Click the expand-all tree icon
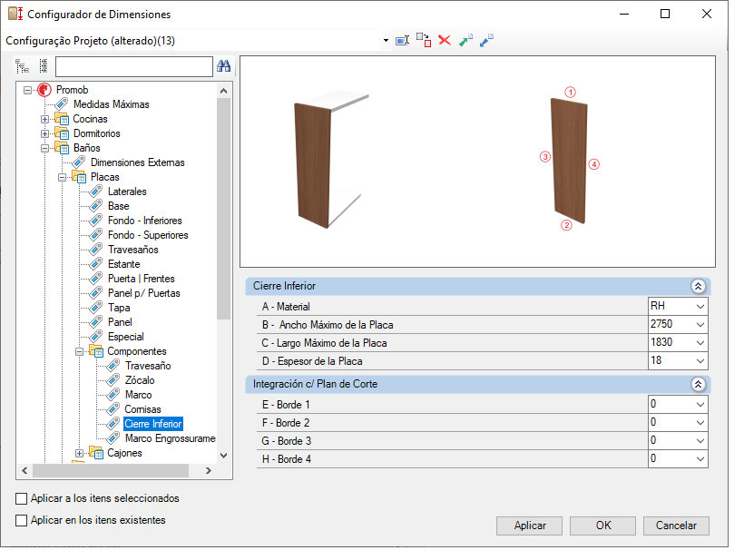 (x=44, y=66)
